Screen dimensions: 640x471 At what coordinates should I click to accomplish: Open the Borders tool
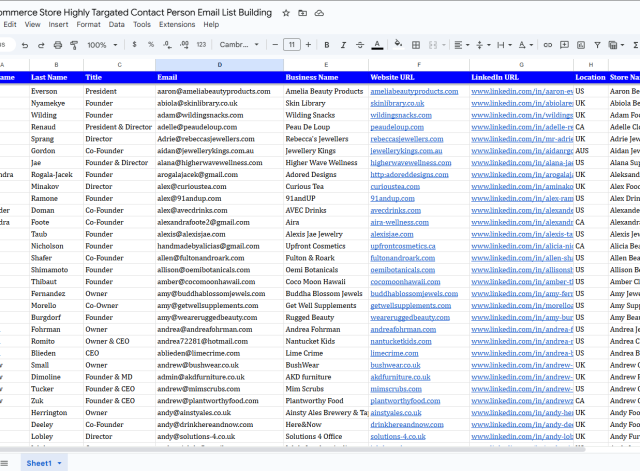[x=416, y=45]
